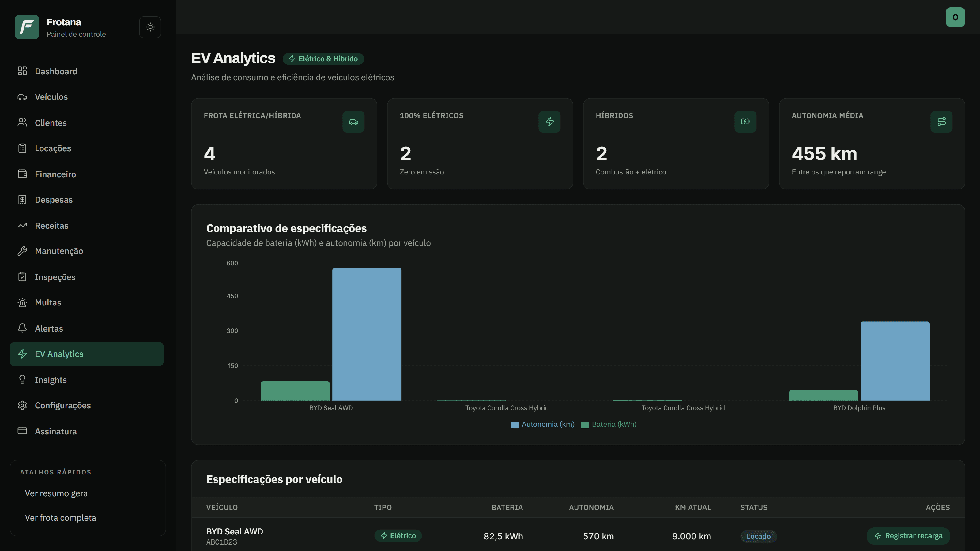980x551 pixels.
Task: Go to Veículos page
Action: pyautogui.click(x=87, y=97)
